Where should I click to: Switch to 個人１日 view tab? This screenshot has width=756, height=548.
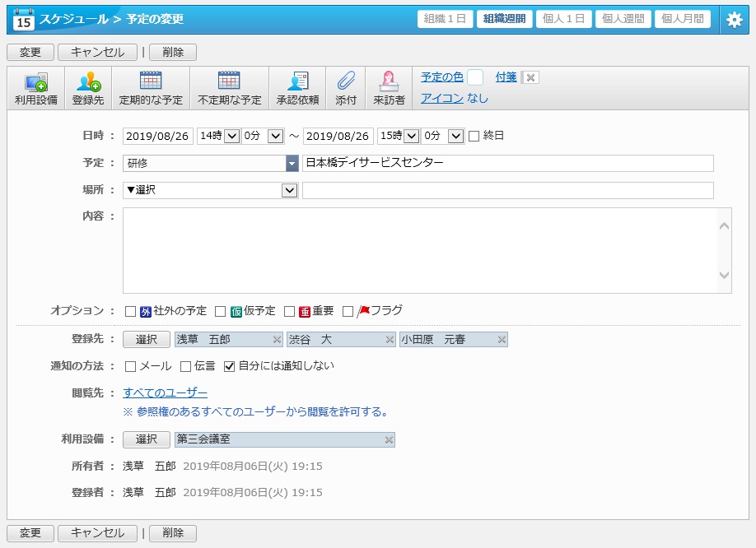click(x=563, y=19)
